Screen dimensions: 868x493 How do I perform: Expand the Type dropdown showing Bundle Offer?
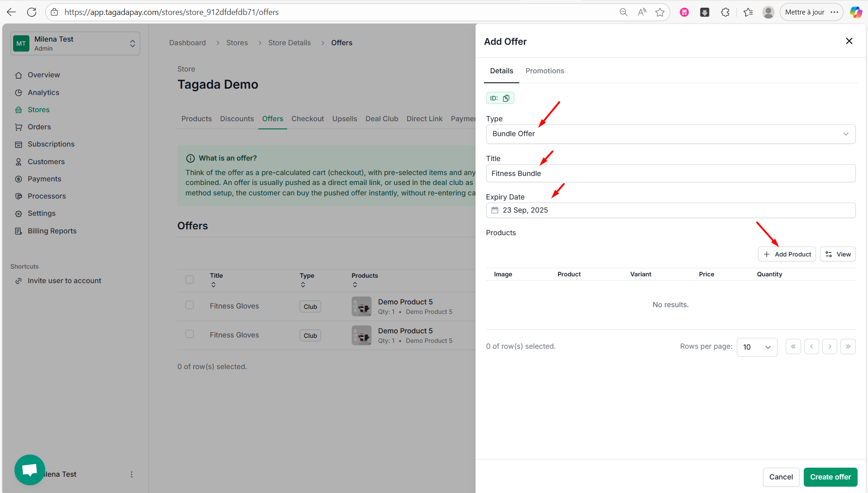click(670, 134)
